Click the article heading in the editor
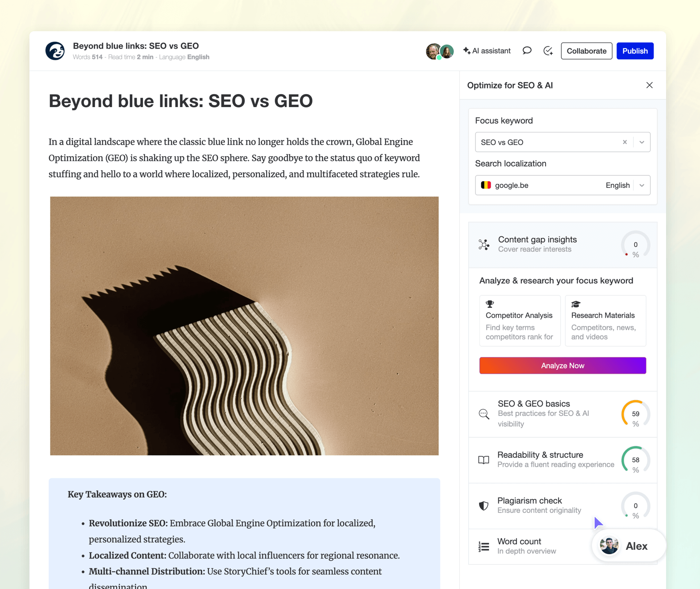 point(181,101)
